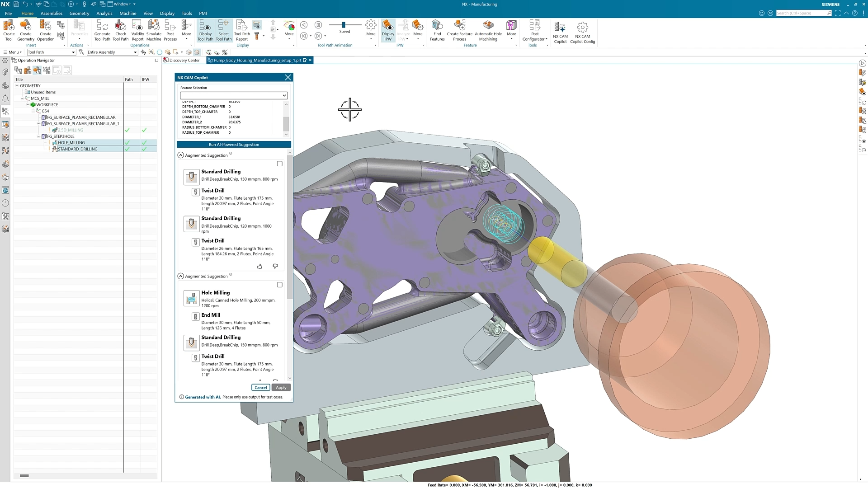Viewport: 868px width, 488px height.
Task: Click the Display IPW icon
Action: (388, 26)
